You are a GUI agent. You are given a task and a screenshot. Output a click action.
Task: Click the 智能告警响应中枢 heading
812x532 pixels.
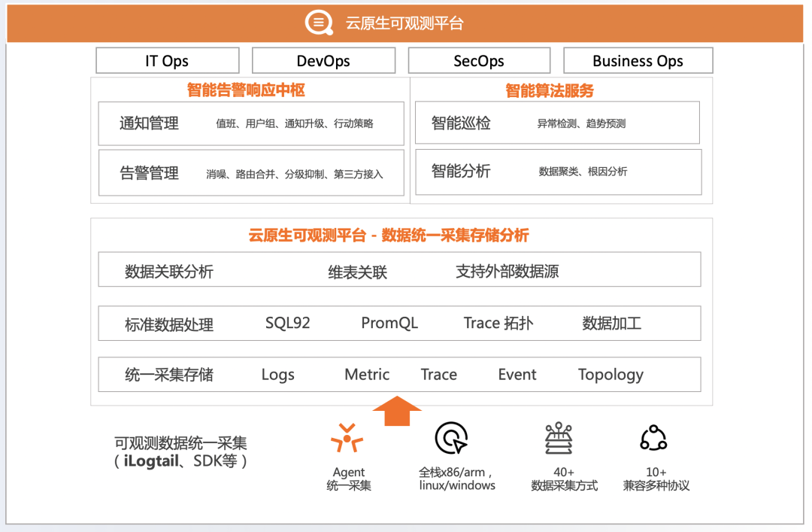click(246, 90)
